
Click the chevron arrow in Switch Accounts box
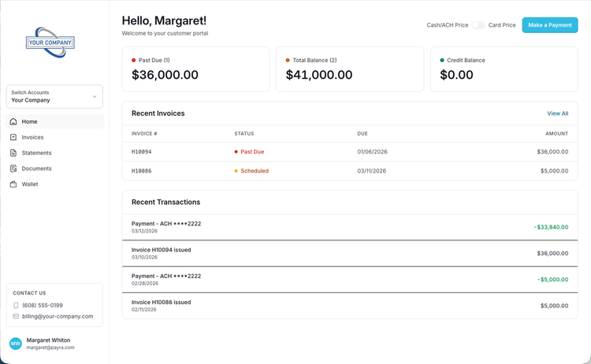click(x=95, y=96)
